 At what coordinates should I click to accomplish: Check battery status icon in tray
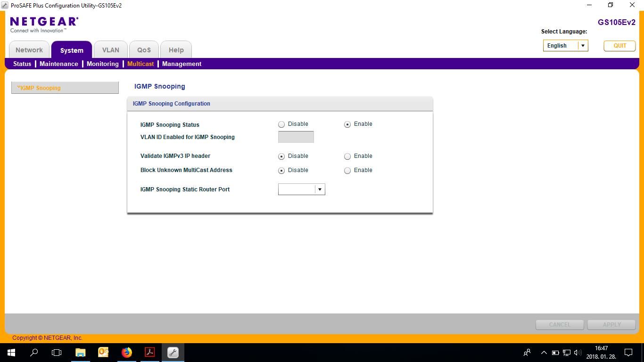[555, 352]
